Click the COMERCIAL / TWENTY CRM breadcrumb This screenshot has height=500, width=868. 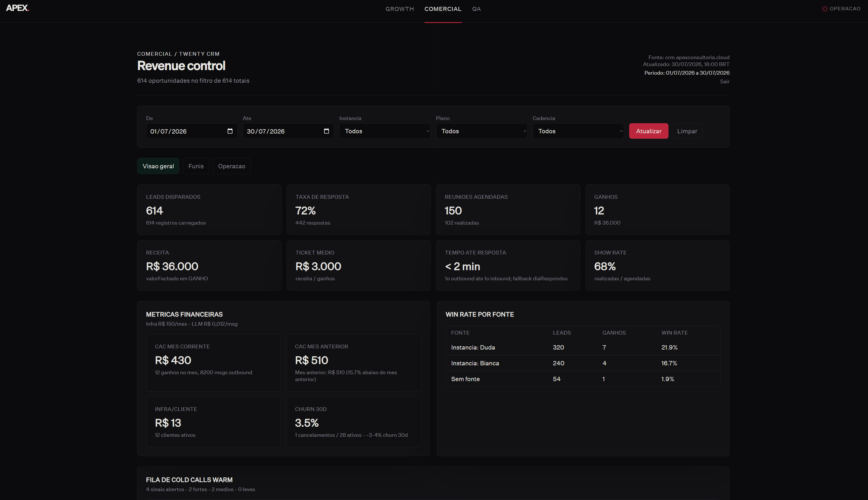pos(178,54)
